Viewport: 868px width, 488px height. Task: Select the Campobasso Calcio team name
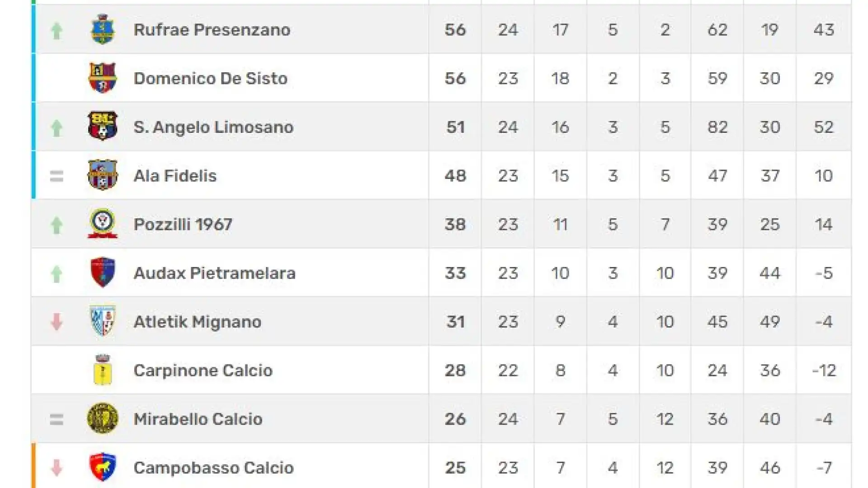214,468
